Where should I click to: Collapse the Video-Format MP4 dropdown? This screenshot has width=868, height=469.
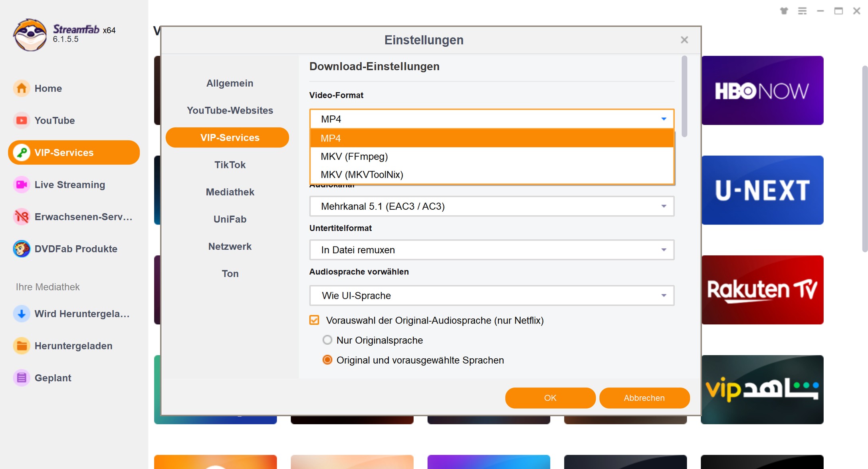click(492, 119)
